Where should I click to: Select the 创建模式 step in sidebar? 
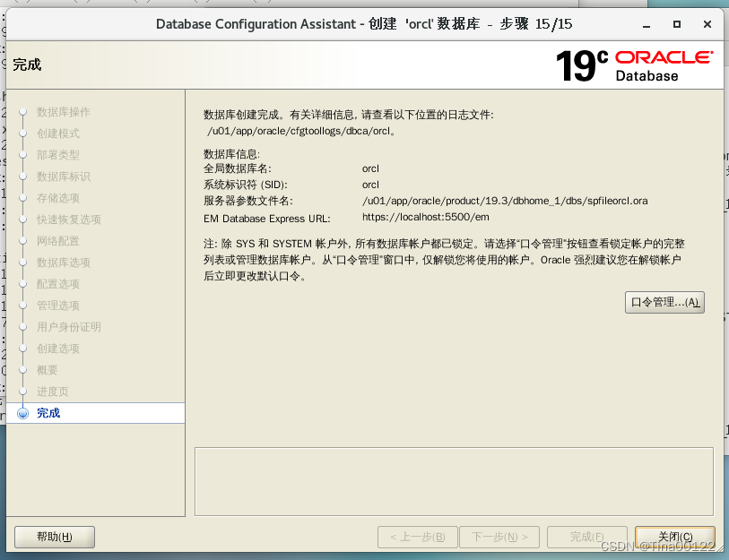coord(58,134)
